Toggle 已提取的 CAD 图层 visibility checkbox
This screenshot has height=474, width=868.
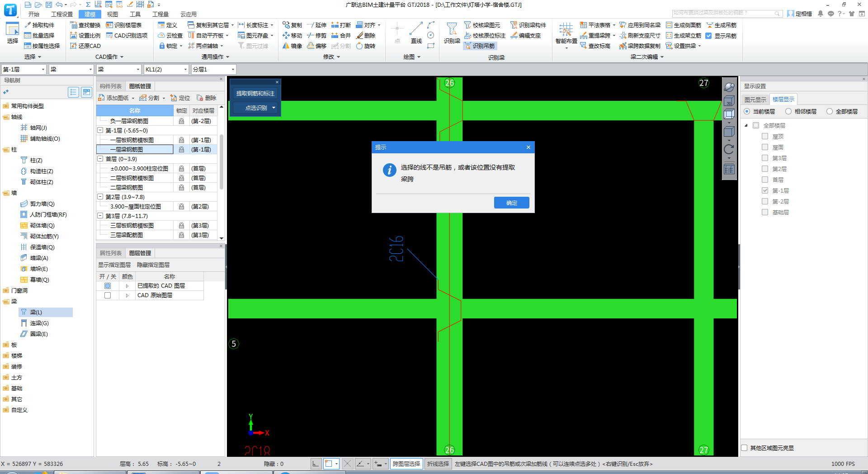click(108, 286)
